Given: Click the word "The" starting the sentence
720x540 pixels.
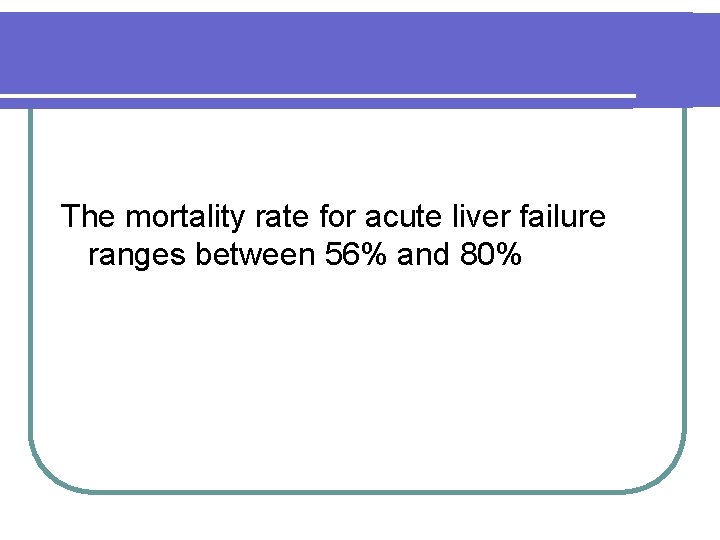Looking at the screenshot, I should click(x=89, y=216).
